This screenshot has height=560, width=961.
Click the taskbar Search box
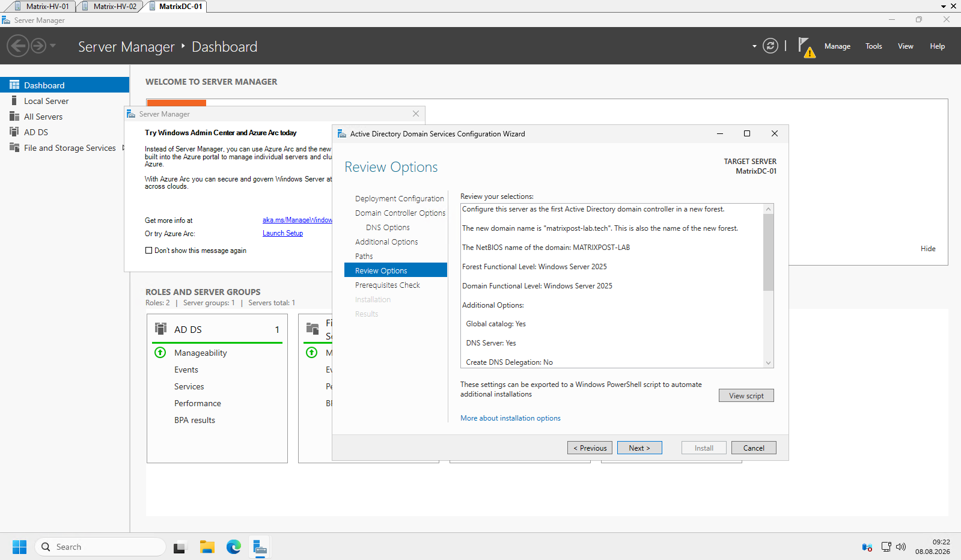[100, 547]
